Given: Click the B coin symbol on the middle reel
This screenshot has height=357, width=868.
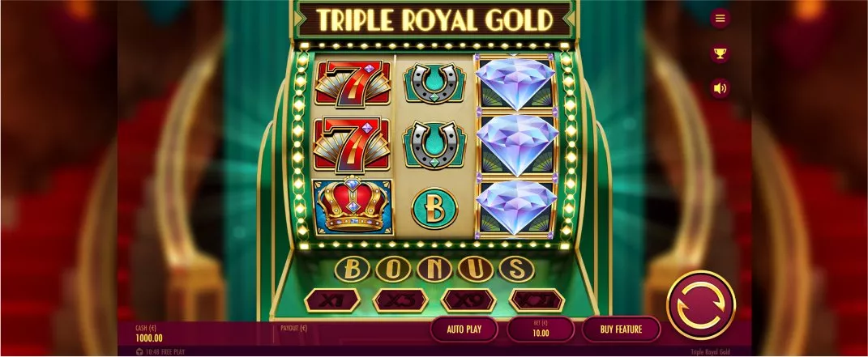Looking at the screenshot, I should point(434,208).
